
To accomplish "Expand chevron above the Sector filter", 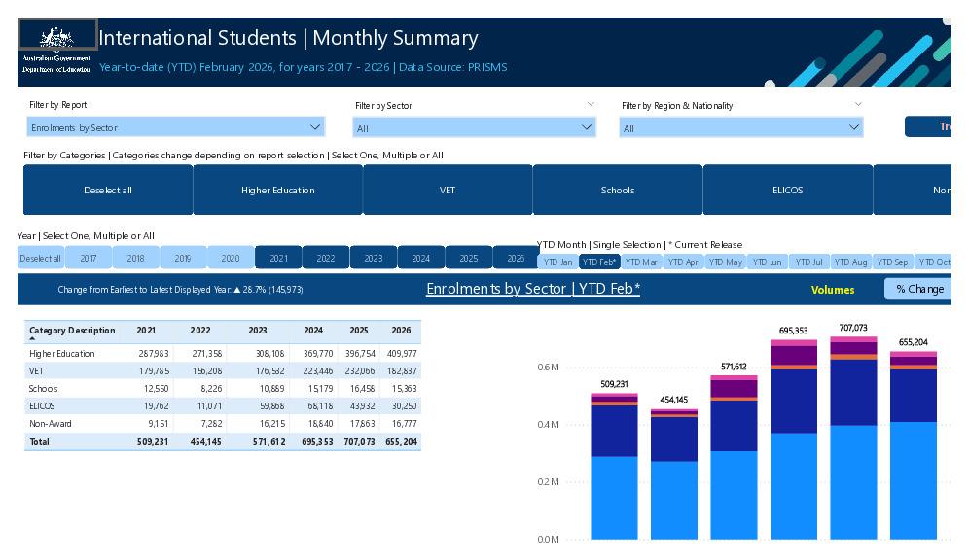I will point(591,104).
